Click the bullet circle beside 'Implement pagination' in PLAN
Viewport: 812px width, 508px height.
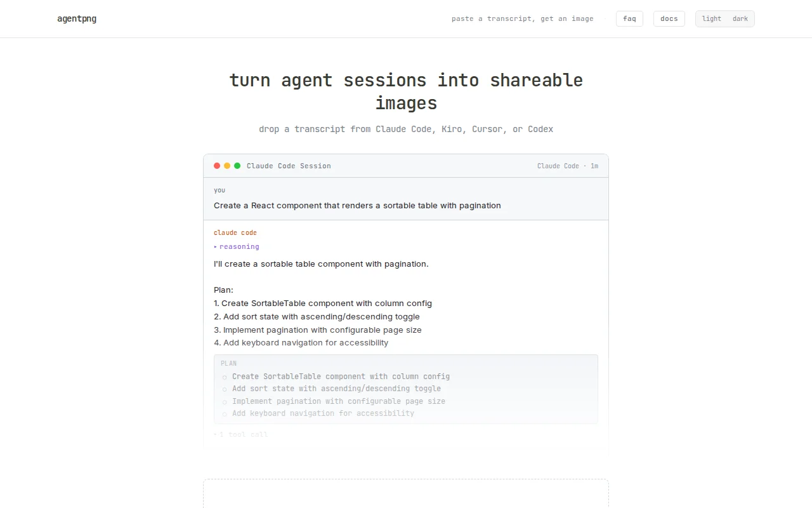click(x=225, y=402)
